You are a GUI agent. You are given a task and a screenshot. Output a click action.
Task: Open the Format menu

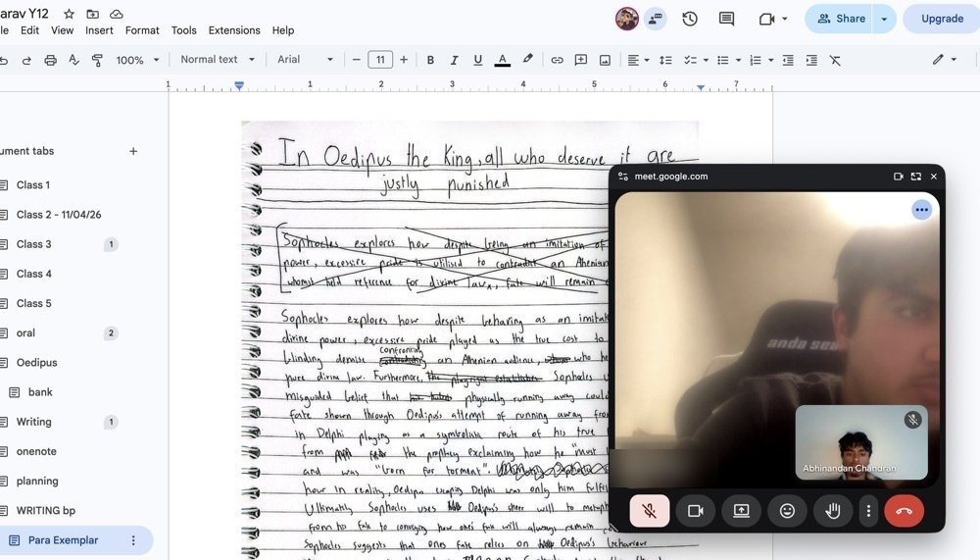coord(142,30)
